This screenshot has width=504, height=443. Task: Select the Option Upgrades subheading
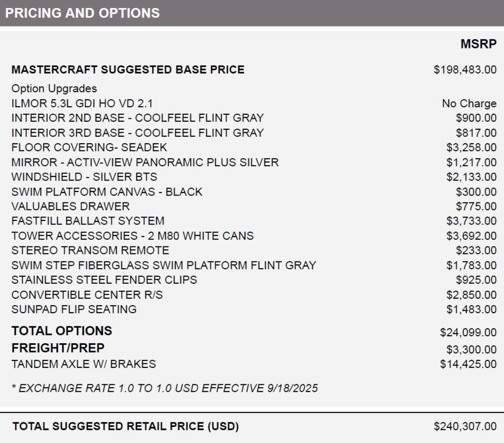(54, 89)
